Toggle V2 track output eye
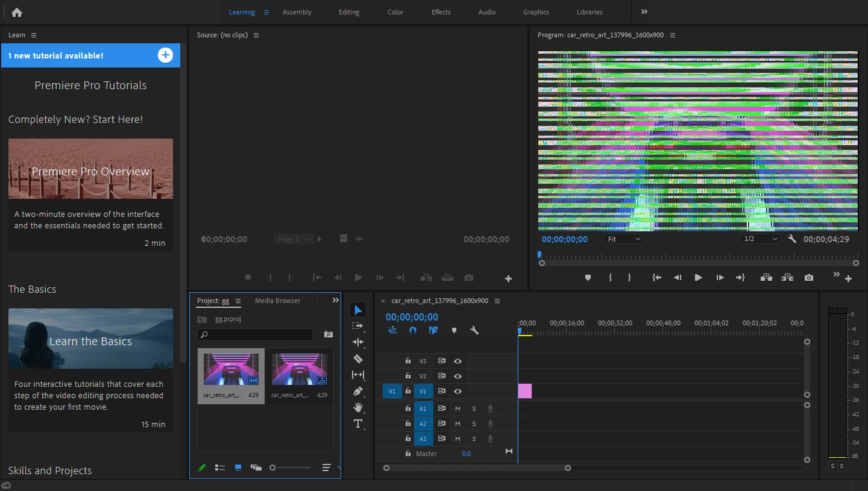This screenshot has width=868, height=491. tap(458, 377)
